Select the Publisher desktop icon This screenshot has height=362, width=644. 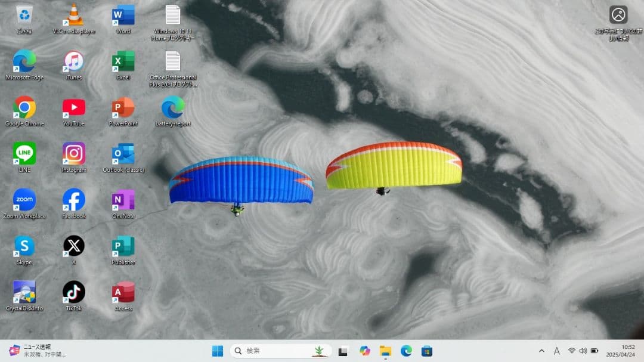pyautogui.click(x=123, y=246)
